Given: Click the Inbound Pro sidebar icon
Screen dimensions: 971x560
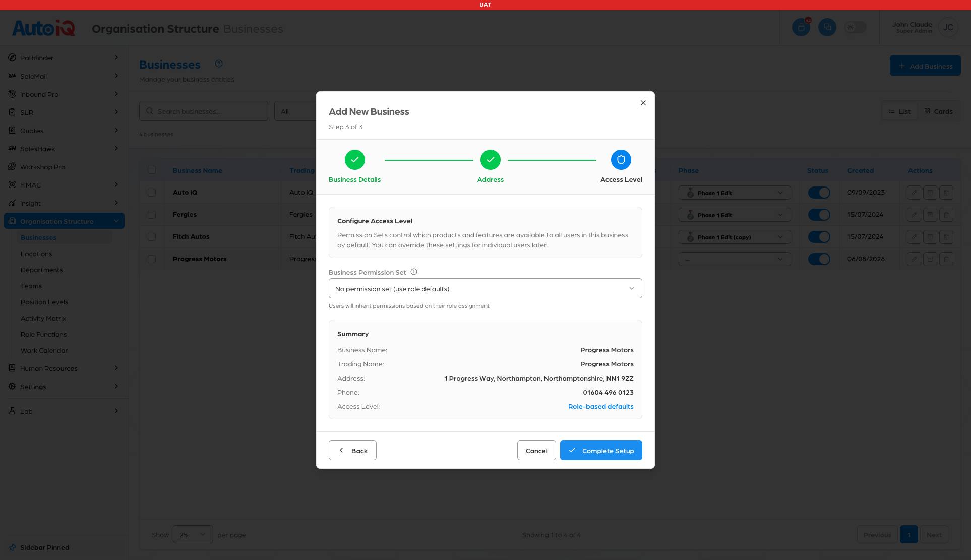Looking at the screenshot, I should pyautogui.click(x=12, y=94).
